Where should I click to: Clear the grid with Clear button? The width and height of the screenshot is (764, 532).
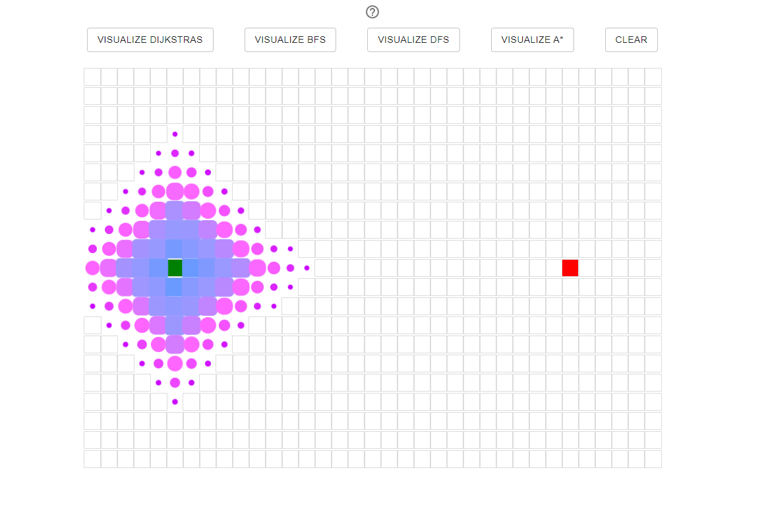click(631, 40)
